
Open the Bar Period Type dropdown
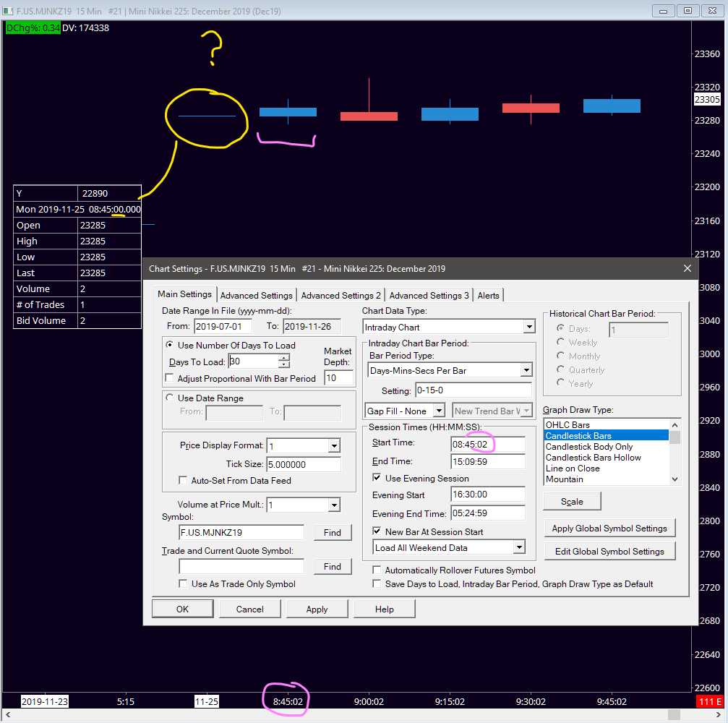526,370
